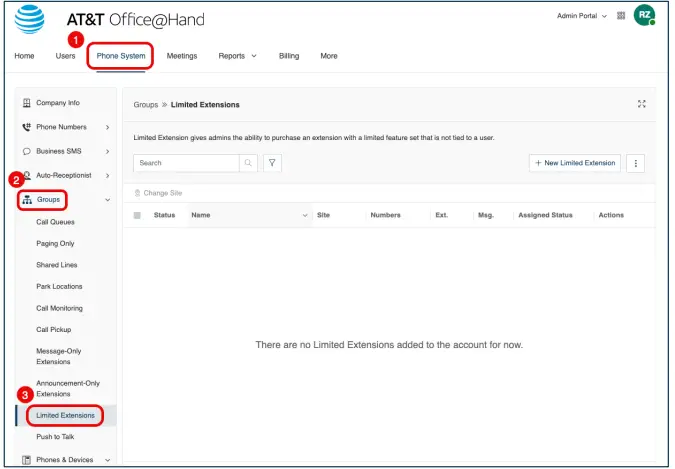Open Shared Lines in sidebar
Viewport: 675px width, 469px height.
click(x=56, y=265)
